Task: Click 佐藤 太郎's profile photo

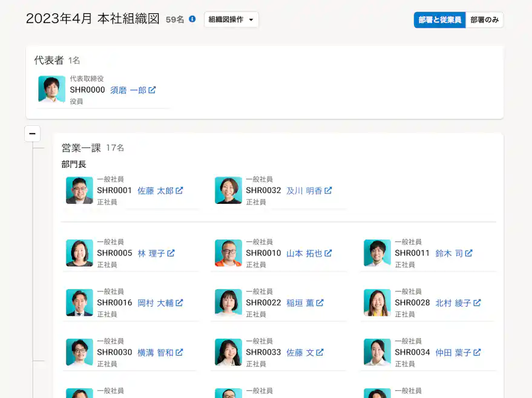Action: pos(79,190)
